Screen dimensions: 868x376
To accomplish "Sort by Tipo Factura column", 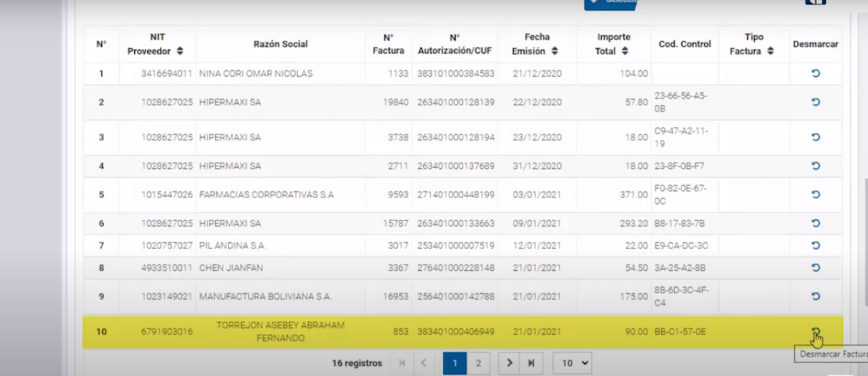I will pyautogui.click(x=770, y=52).
